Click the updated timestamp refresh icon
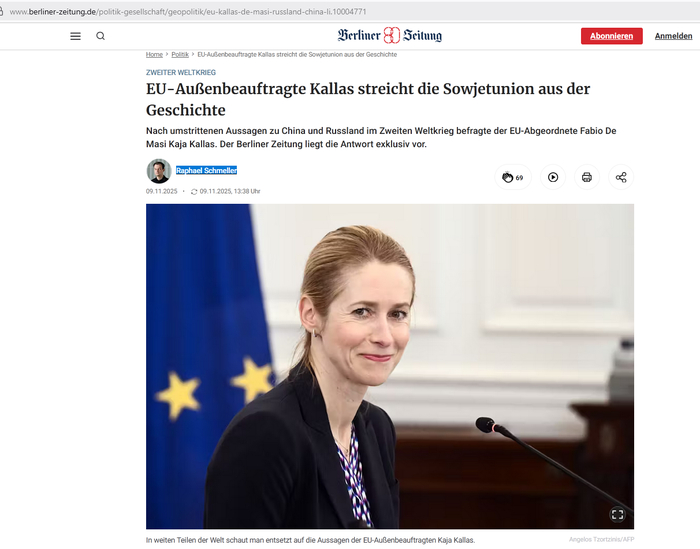 tap(194, 191)
